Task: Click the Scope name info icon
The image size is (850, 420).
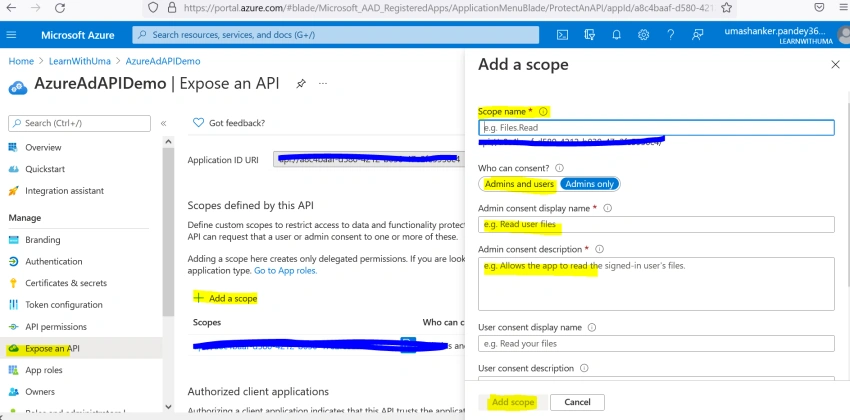Action: point(543,112)
